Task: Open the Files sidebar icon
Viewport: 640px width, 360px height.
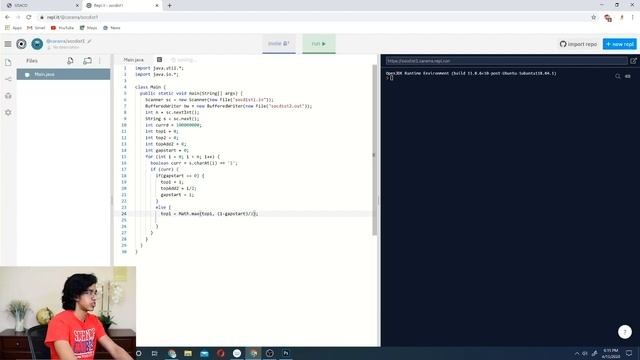Action: point(8,62)
